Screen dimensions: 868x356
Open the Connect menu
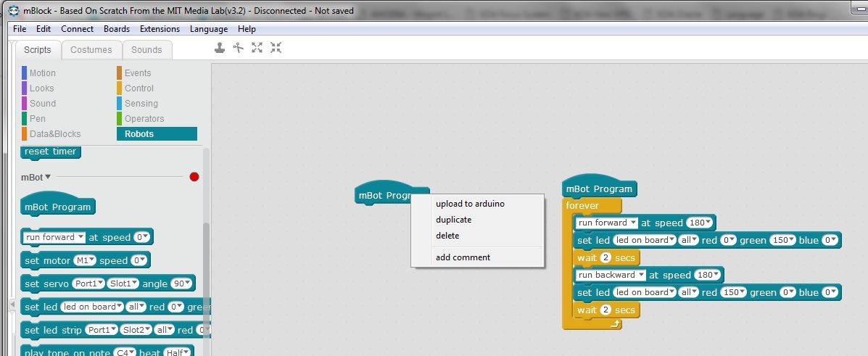78,29
